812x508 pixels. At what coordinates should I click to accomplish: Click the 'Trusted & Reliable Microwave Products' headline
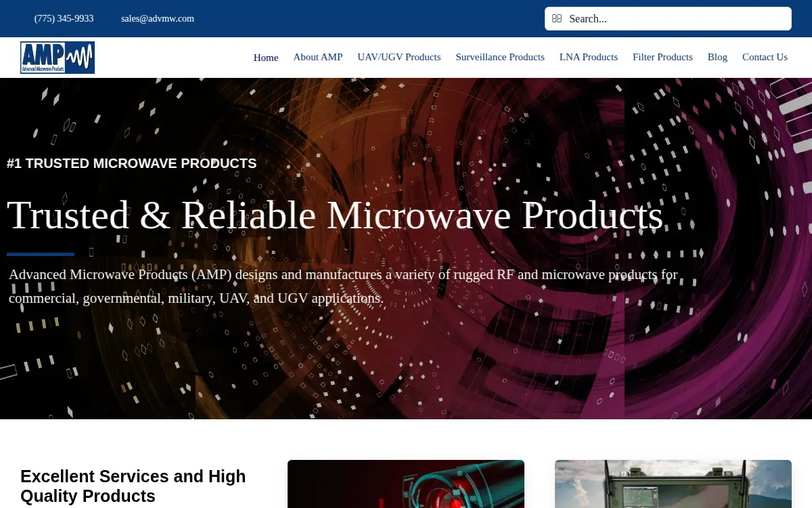tap(335, 215)
